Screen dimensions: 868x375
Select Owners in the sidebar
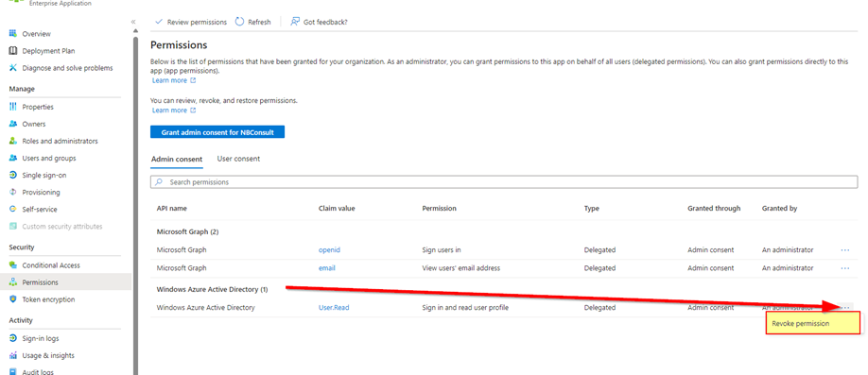tap(34, 124)
